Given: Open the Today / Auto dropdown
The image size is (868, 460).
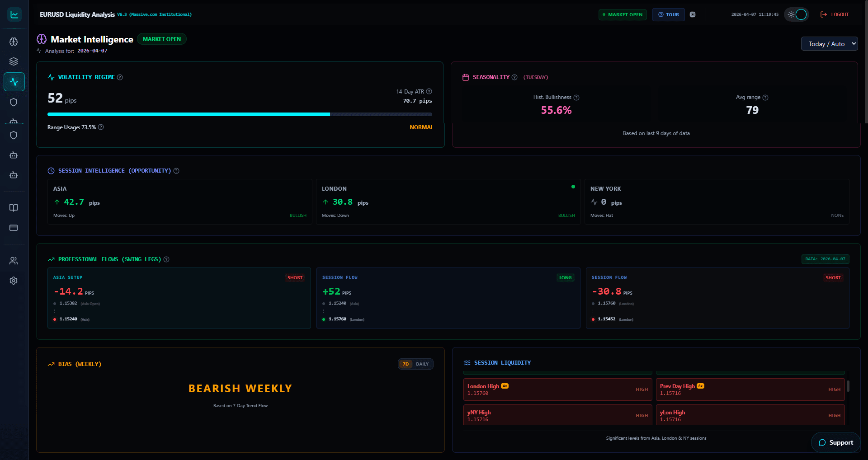Looking at the screenshot, I should [x=829, y=43].
